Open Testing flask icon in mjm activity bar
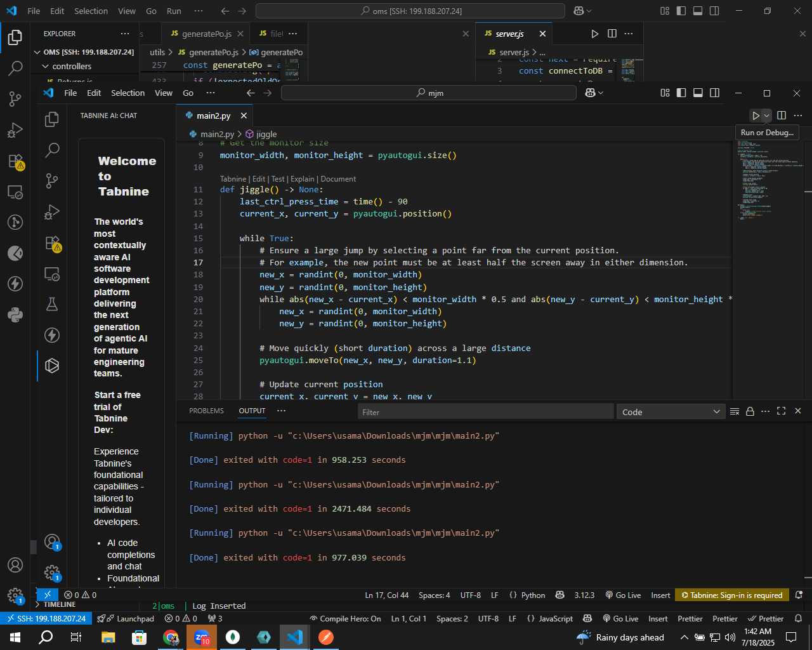The image size is (812, 650). pos(52,304)
